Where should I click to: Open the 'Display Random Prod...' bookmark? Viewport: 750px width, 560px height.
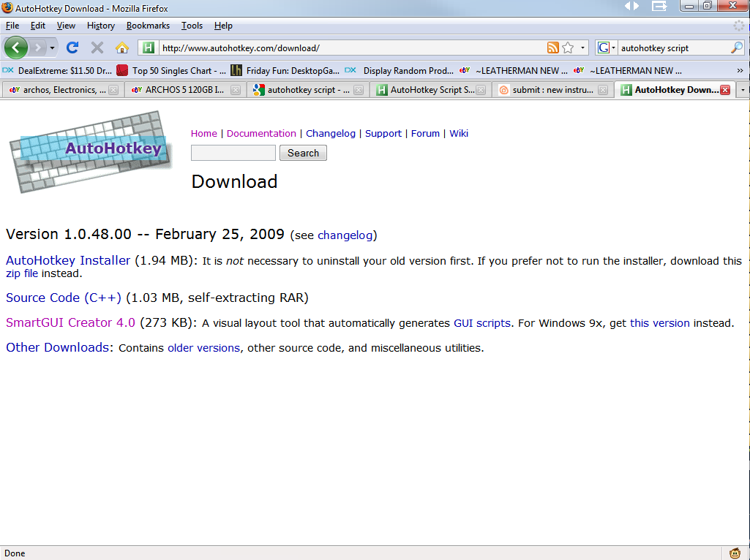(400, 71)
